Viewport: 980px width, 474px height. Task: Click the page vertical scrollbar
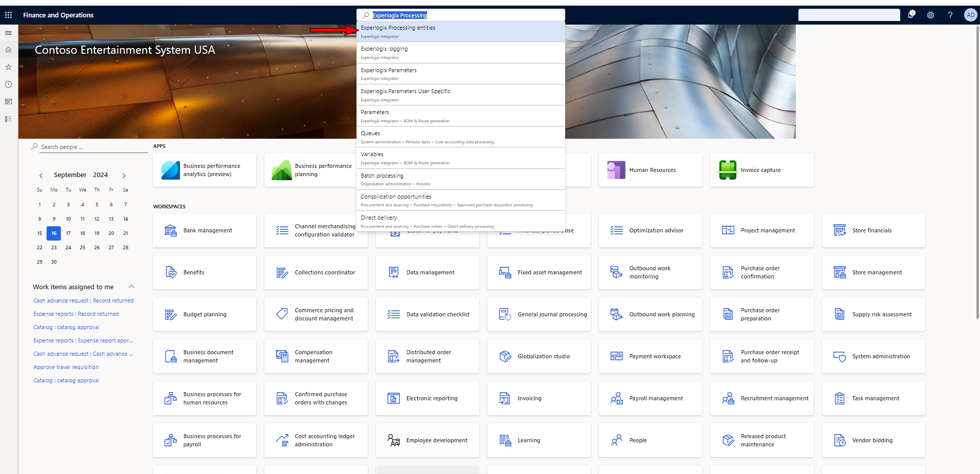pos(977,171)
